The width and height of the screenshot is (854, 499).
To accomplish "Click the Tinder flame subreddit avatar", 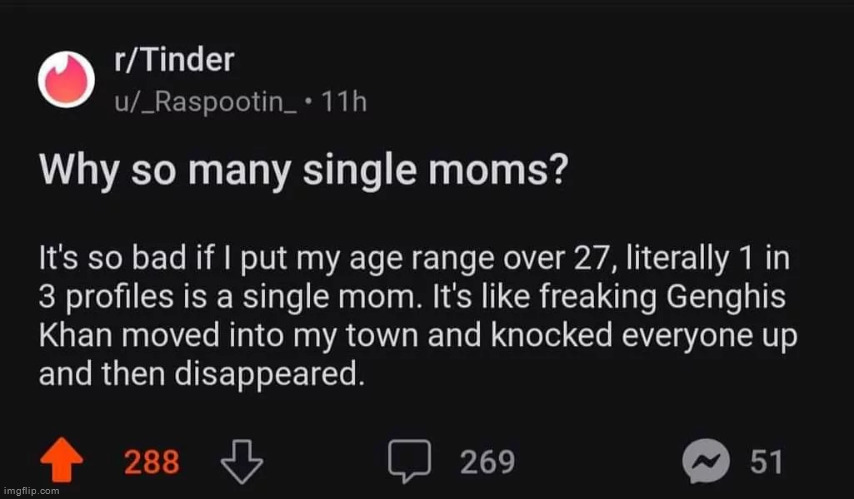I will (x=66, y=80).
